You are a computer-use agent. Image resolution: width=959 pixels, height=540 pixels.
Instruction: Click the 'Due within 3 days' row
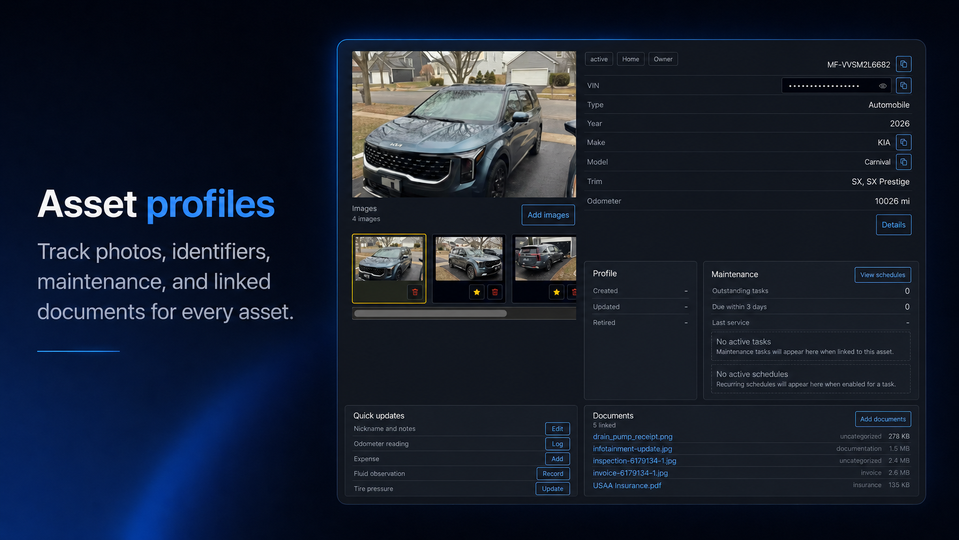coord(810,307)
